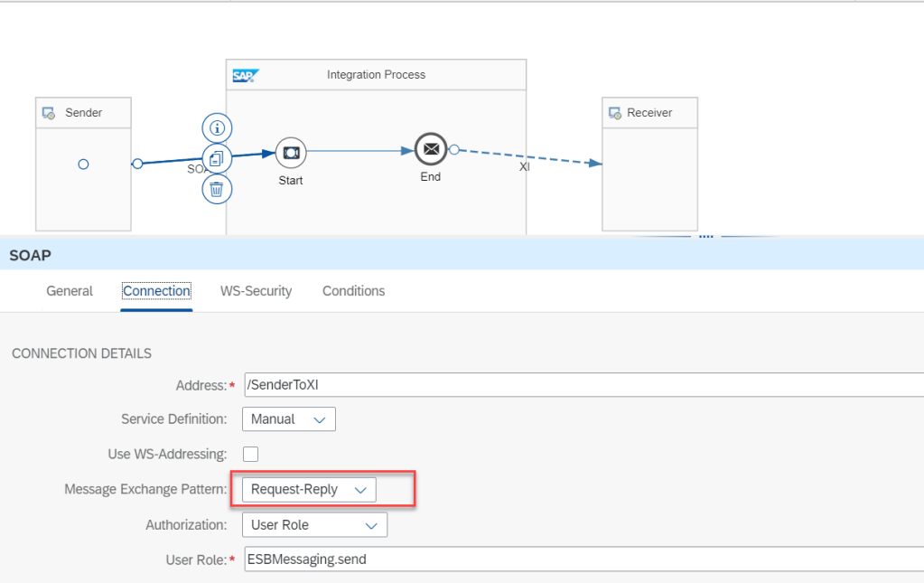Click the SAP logo in Integration Process header
Viewport: 924px width, 583px height.
click(x=245, y=75)
